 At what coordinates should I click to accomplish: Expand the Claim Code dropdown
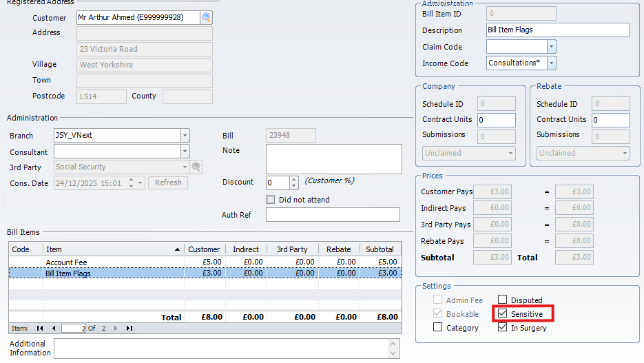tap(551, 47)
